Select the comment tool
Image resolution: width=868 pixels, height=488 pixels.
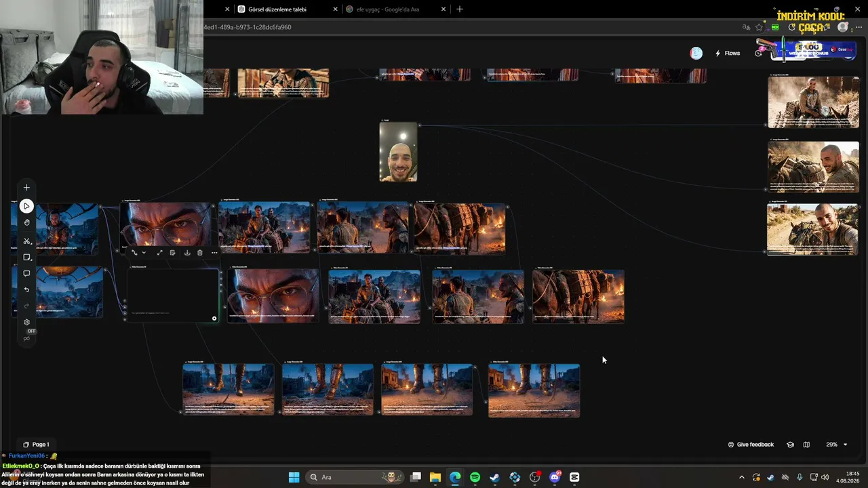[x=26, y=274]
